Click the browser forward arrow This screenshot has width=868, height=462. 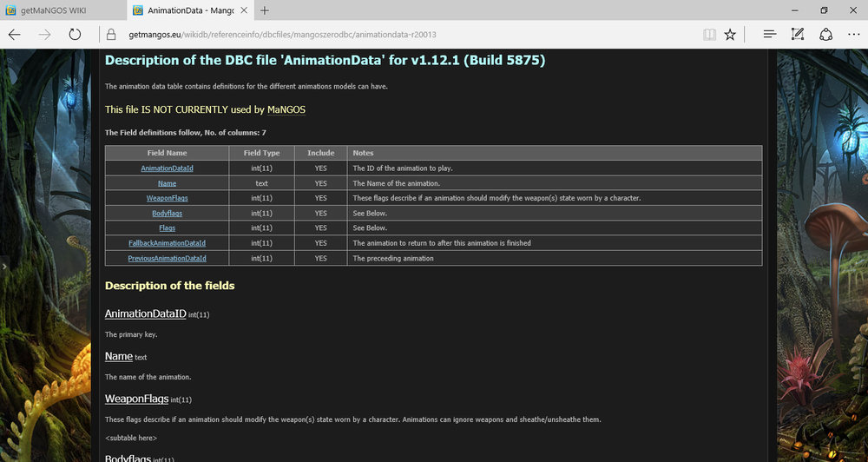[45, 35]
